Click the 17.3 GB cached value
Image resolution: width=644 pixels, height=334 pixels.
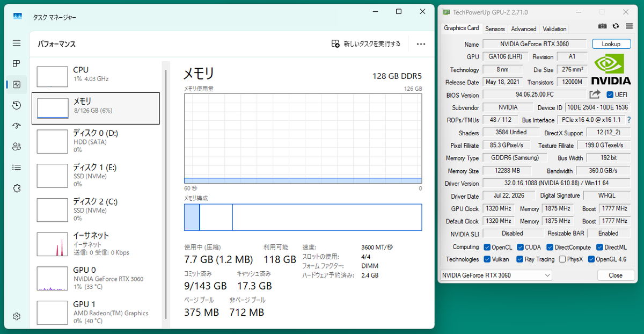(x=254, y=286)
